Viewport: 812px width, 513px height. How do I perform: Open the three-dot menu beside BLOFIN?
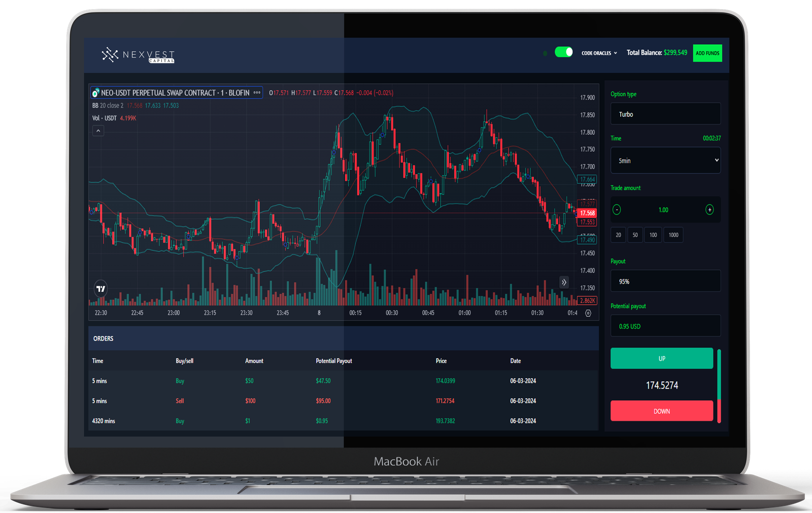click(x=257, y=93)
